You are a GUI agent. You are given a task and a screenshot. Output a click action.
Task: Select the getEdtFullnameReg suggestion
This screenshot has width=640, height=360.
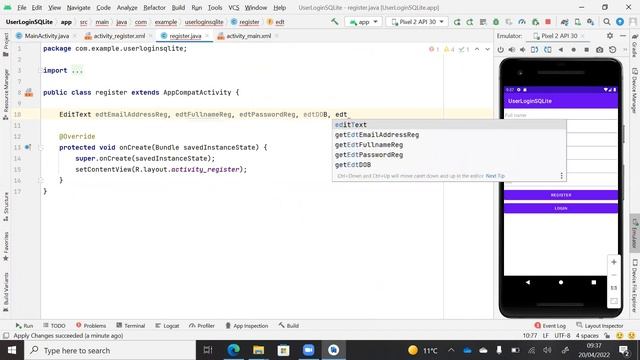(449, 145)
